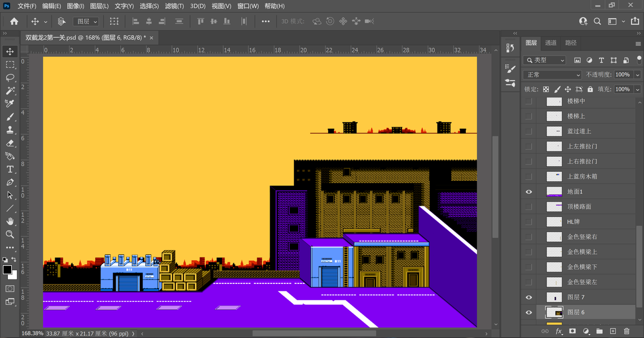Open the blend mode 正常 dropdown
644x338 pixels.
click(553, 75)
